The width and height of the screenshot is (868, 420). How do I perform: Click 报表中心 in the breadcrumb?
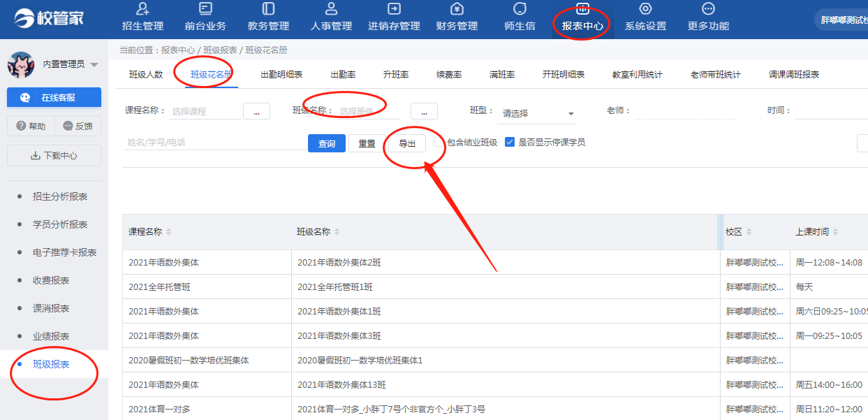point(178,50)
